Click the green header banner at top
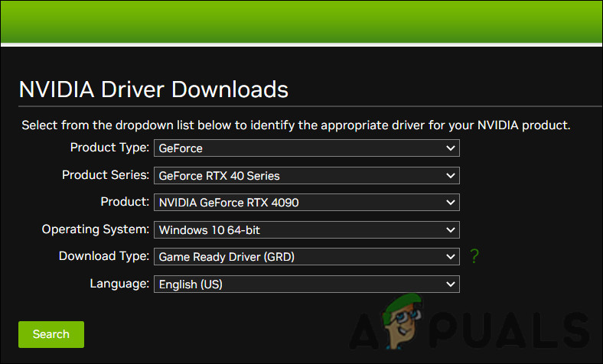Image resolution: width=603 pixels, height=364 pixels. [301, 21]
